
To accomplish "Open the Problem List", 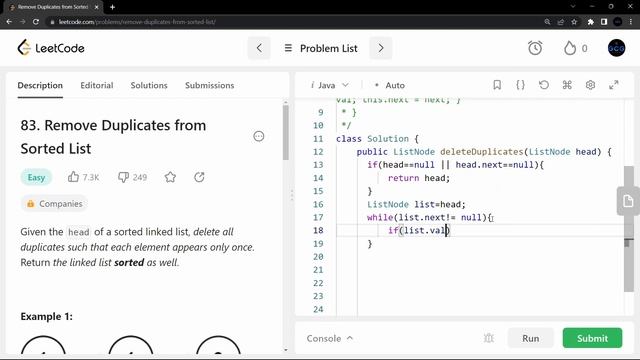I will click(x=321, y=48).
